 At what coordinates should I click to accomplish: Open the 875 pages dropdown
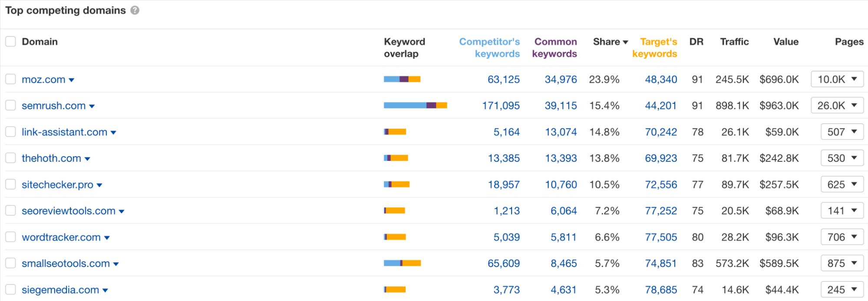842,263
